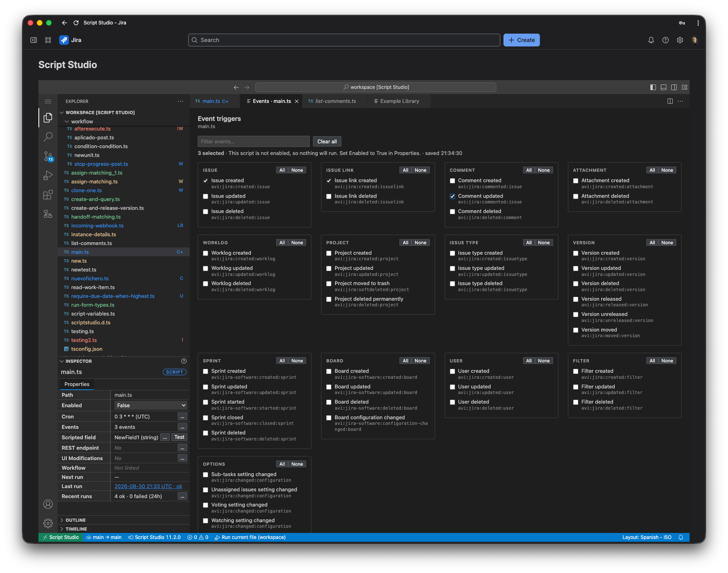Focus the Filter events input
Viewport: 728px width, 573px height.
254,141
